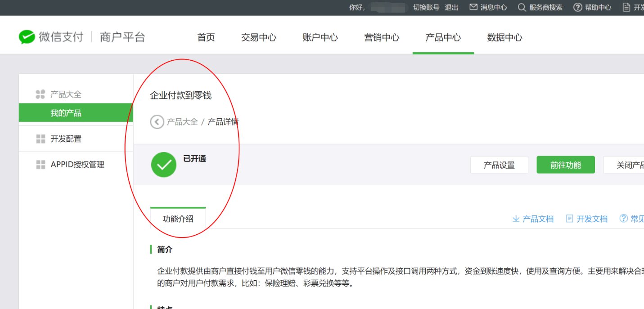Click the back arrow circle icon
Screen dimensions: 644x309
point(157,122)
